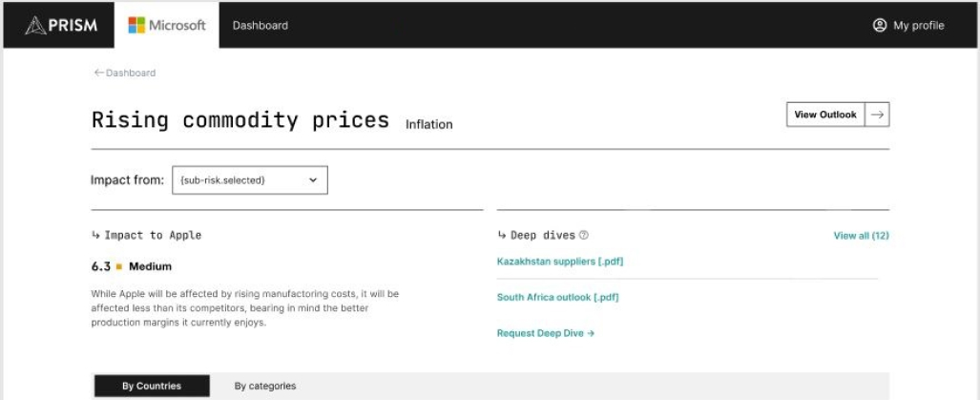Click the Impact from dropdown chevron

(313, 179)
